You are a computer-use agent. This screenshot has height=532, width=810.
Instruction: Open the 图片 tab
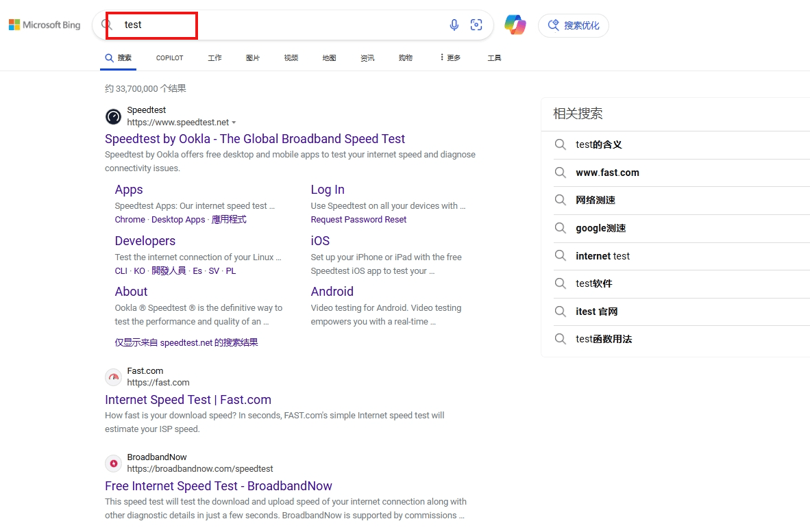pos(253,58)
